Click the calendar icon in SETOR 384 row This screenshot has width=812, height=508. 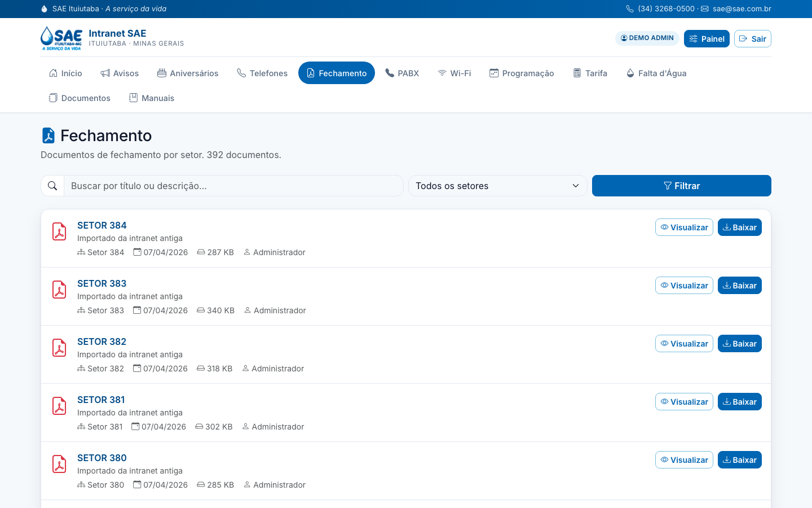point(137,252)
